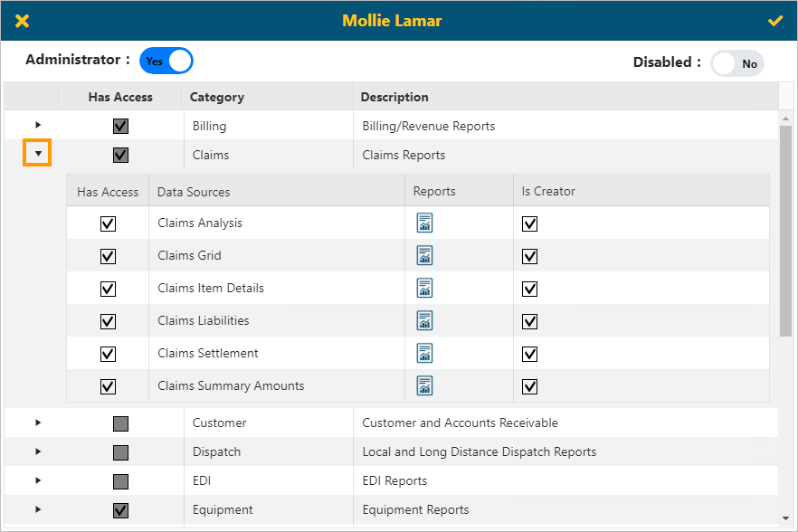Expand the Dispatch category row
Viewport: 798px width, 532px height.
[x=36, y=451]
